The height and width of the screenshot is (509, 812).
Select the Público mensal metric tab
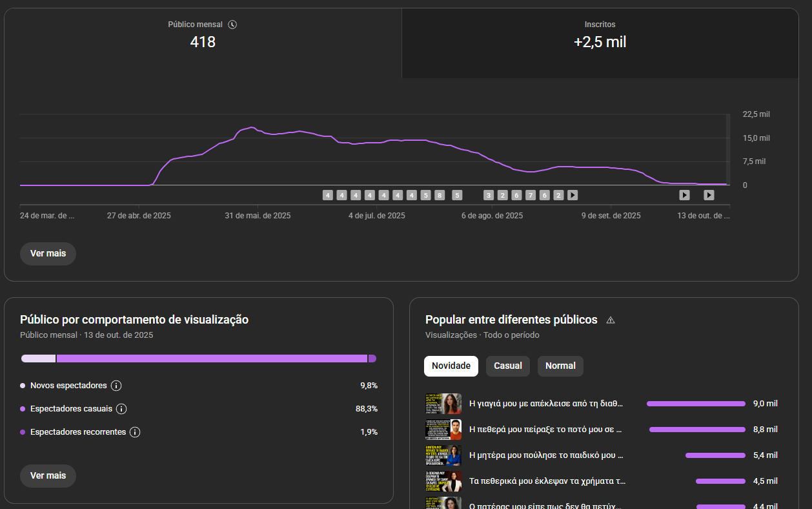click(203, 43)
